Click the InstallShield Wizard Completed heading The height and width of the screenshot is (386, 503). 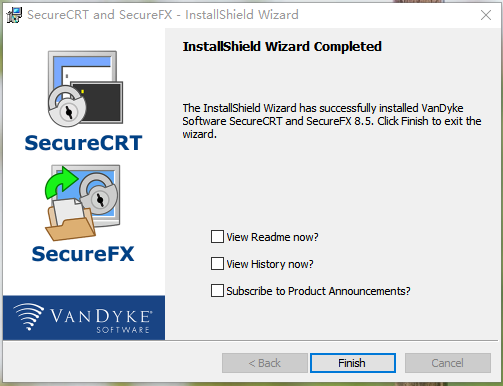(x=282, y=47)
